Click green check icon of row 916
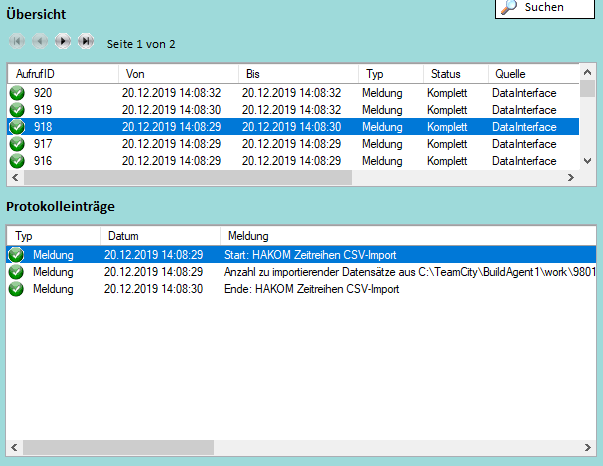The height and width of the screenshot is (466, 603). pyautogui.click(x=17, y=161)
